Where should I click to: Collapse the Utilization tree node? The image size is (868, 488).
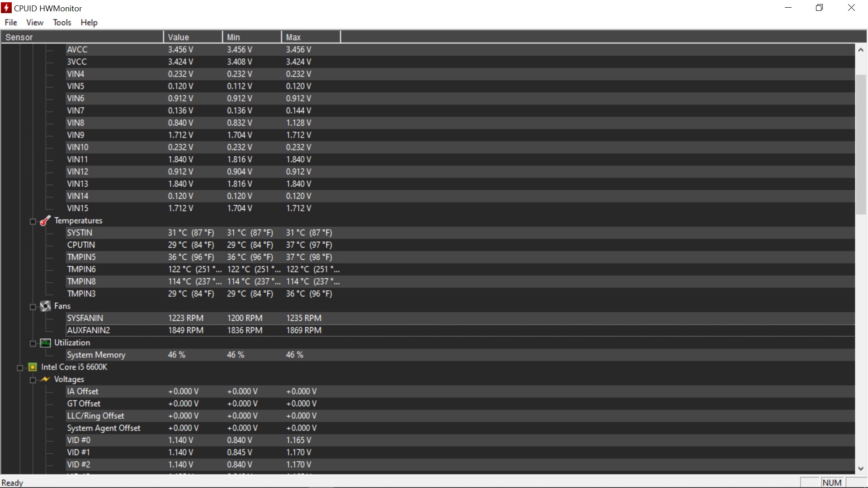(33, 344)
